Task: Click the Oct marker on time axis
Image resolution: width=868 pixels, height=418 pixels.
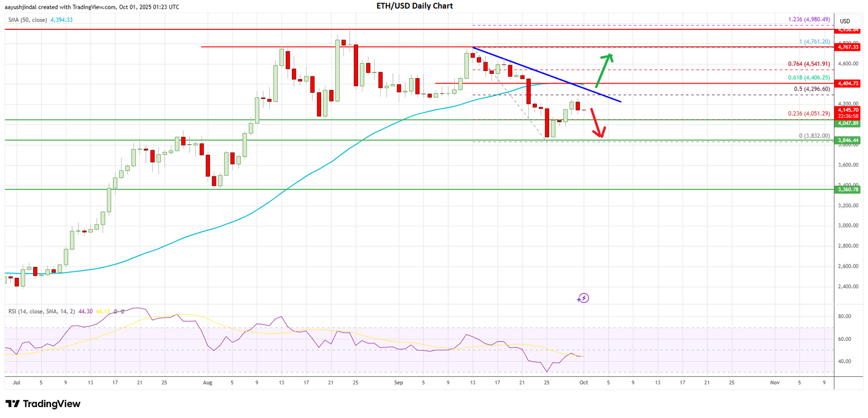Action: tap(583, 383)
